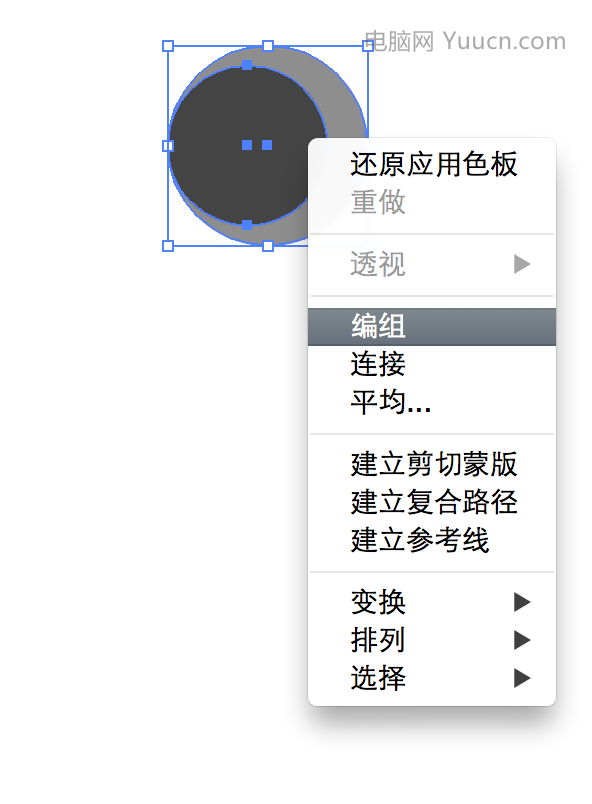Click the dark circle's top anchor point

tap(247, 65)
